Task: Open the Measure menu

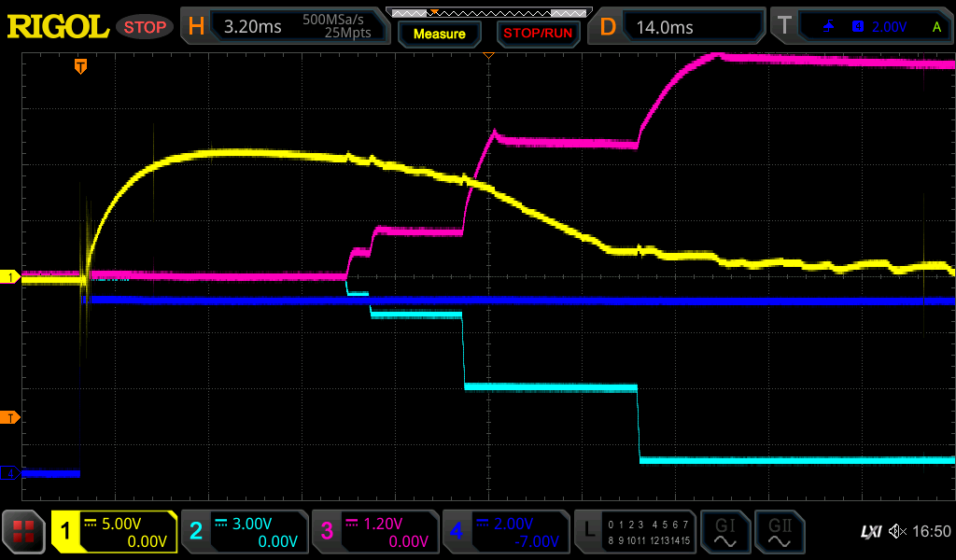Action: coord(439,34)
